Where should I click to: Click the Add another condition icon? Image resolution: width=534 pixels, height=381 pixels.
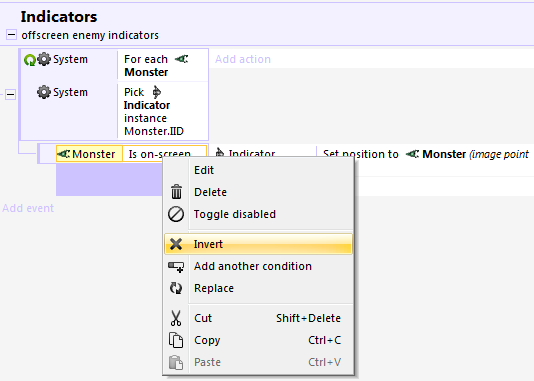[x=176, y=267]
